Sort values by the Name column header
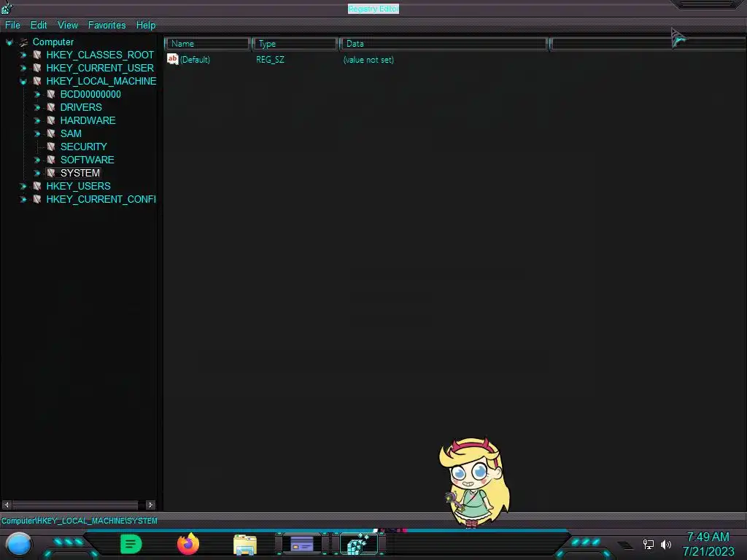 click(x=207, y=44)
